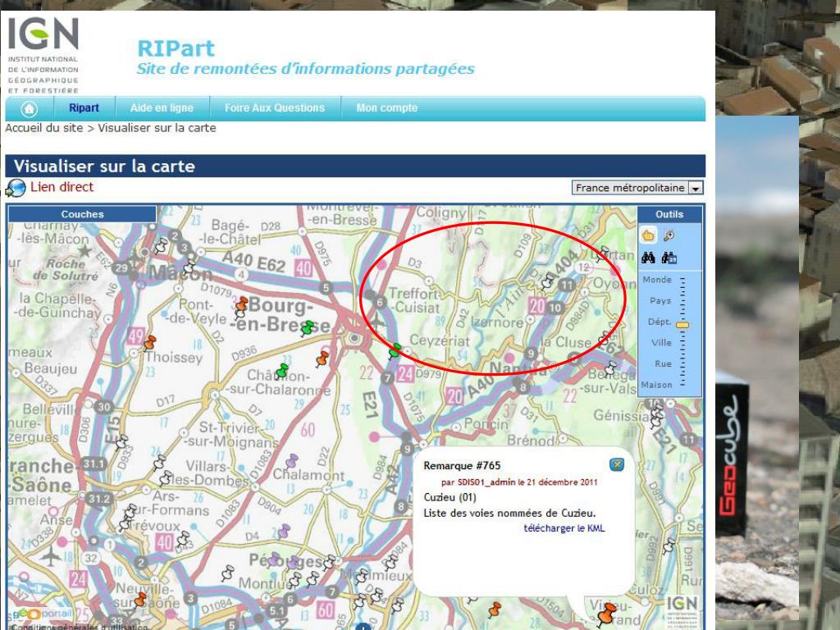
Task: Click the green pin above Châtillon-sur-Chalaronne
Action: click(282, 370)
